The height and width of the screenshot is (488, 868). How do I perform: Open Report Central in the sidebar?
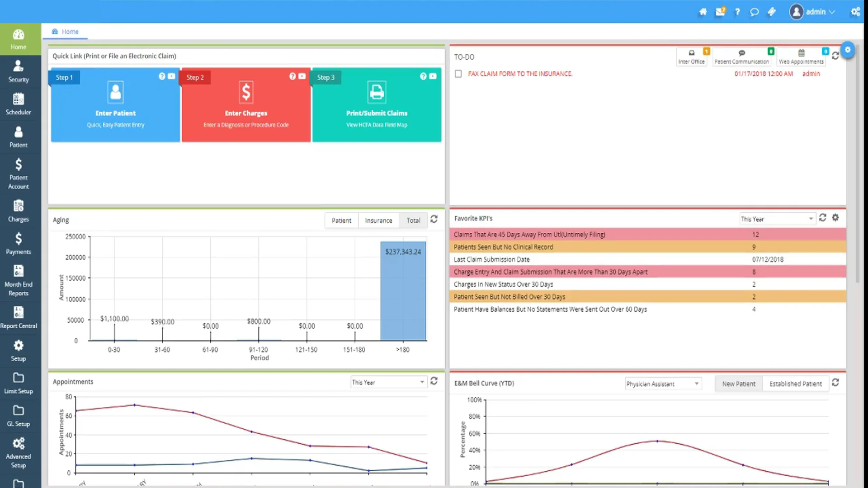pos(18,316)
